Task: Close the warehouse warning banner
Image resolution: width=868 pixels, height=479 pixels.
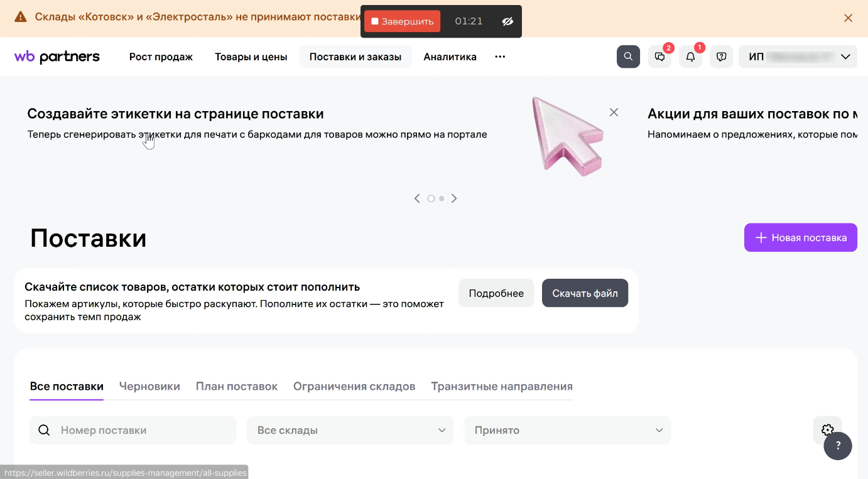Action: (x=848, y=18)
